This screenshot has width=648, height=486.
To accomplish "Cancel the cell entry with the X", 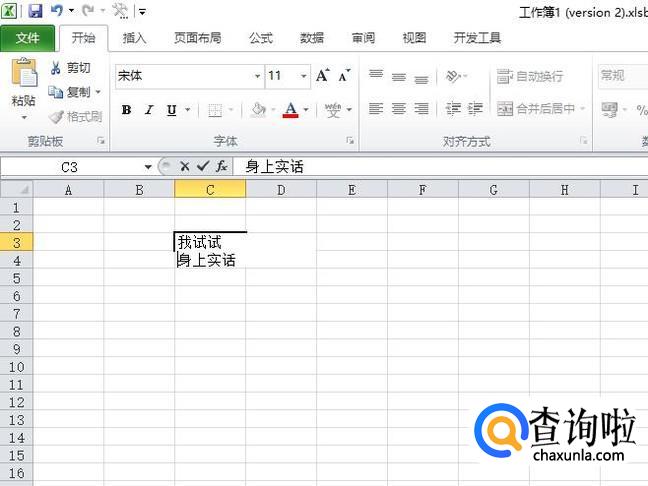I will (x=184, y=167).
